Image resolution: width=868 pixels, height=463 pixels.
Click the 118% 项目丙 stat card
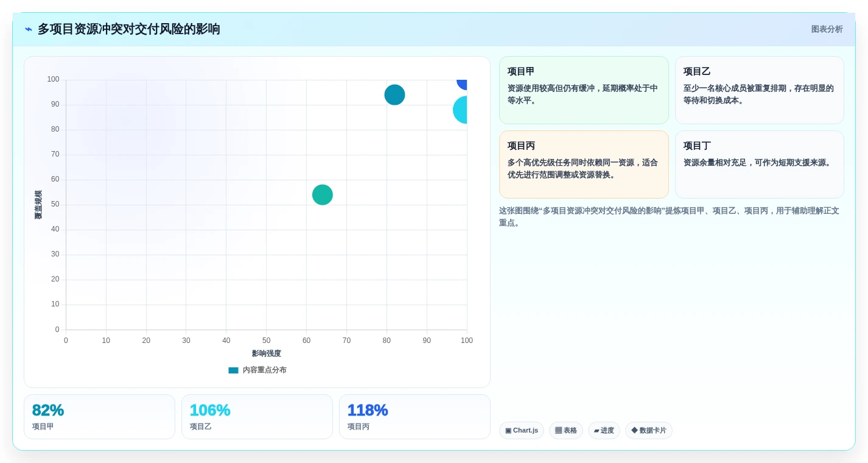(415, 417)
